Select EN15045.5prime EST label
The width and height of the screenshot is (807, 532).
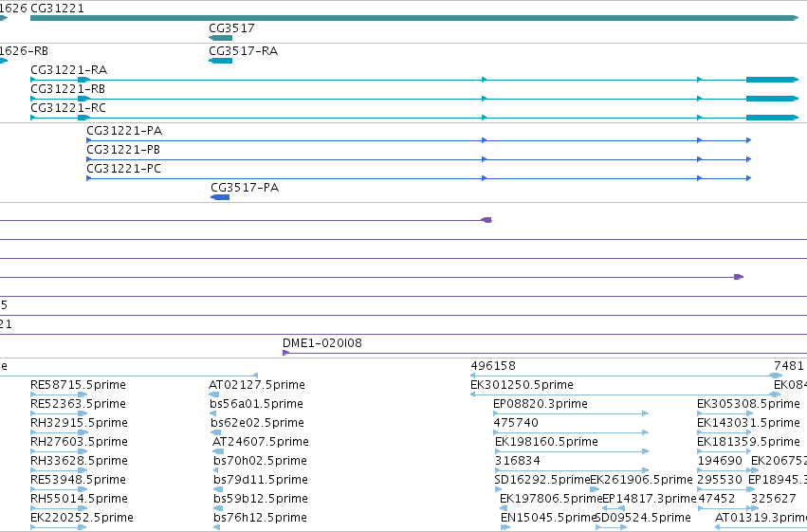tap(548, 518)
